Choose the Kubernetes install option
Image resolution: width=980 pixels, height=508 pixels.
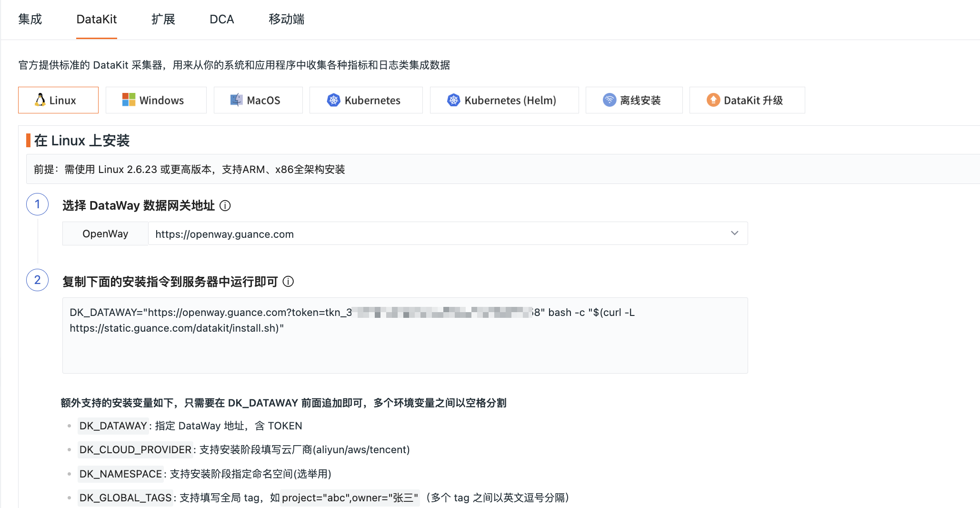click(x=366, y=100)
